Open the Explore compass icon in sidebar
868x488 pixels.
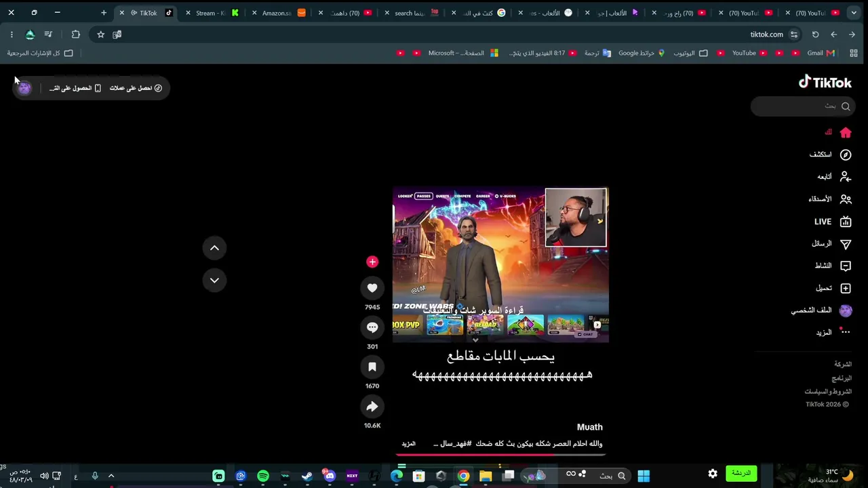846,155
